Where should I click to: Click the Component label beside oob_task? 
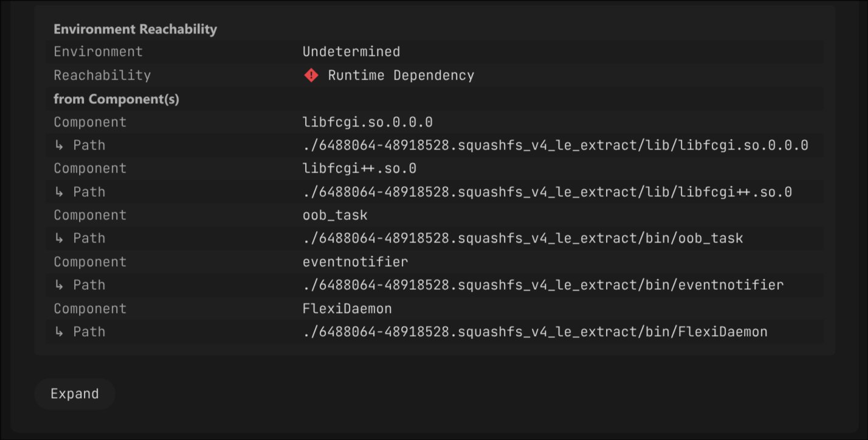pos(90,215)
